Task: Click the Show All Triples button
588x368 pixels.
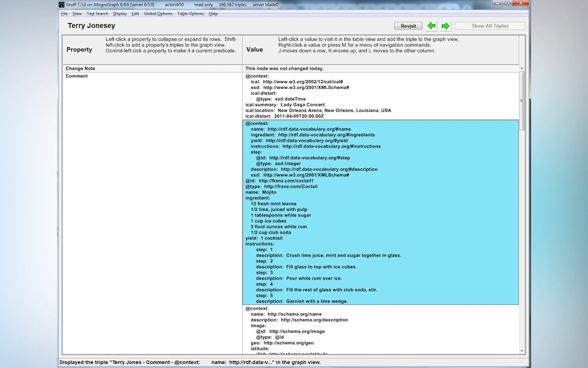Action: coord(490,26)
